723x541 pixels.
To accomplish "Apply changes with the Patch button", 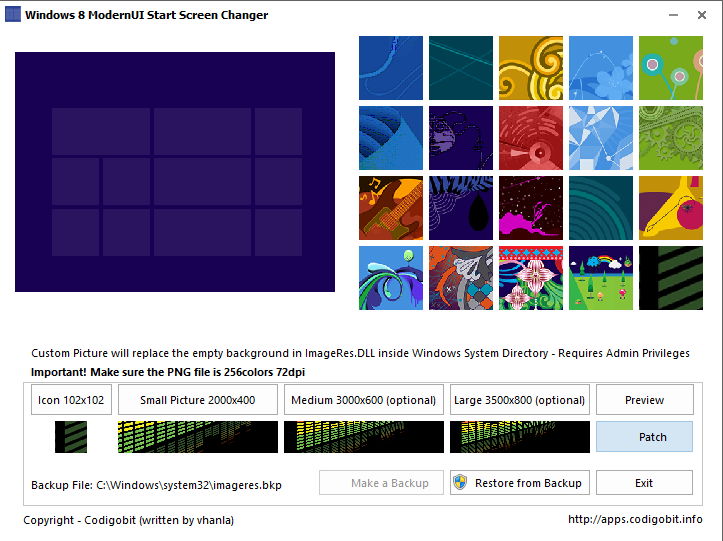I will (645, 437).
